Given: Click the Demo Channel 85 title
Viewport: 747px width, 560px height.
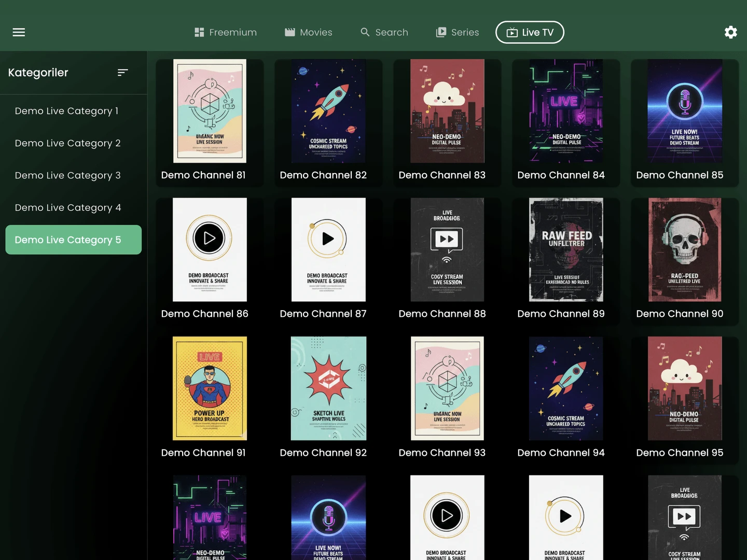Looking at the screenshot, I should (x=680, y=175).
